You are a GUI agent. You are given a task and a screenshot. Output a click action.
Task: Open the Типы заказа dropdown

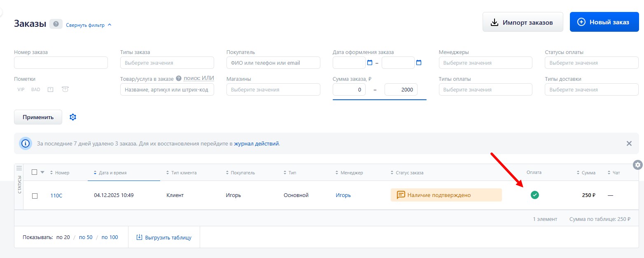pos(167,63)
